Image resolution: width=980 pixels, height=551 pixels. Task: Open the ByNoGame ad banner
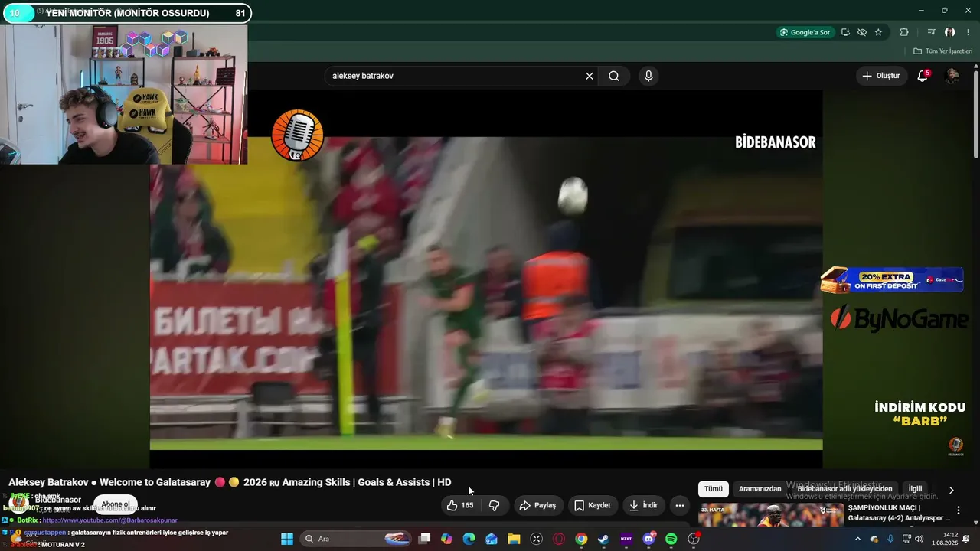pos(900,318)
